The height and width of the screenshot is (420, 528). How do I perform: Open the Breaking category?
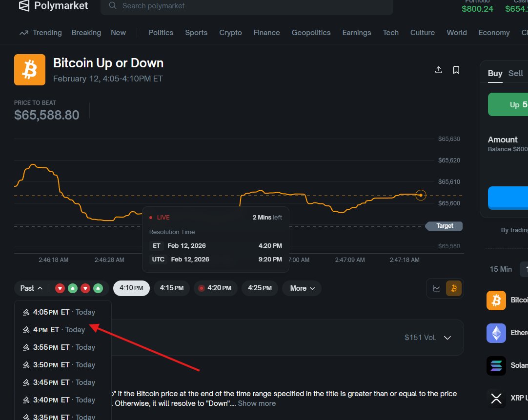(86, 33)
